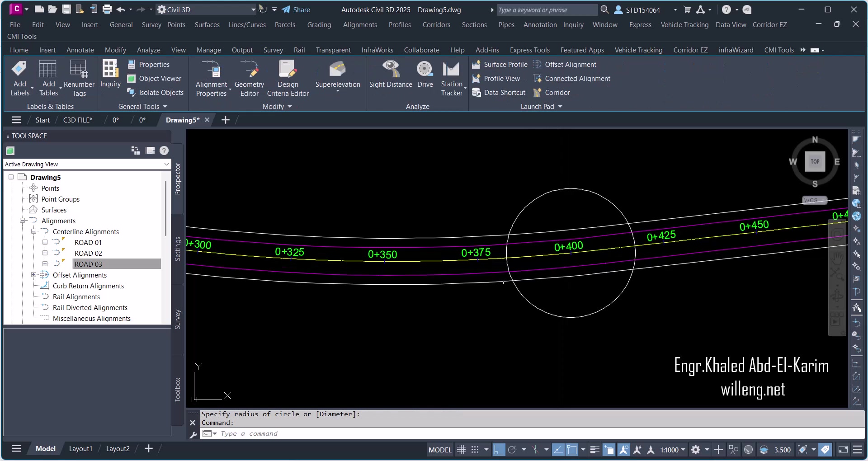Screen dimensions: 868x461
Task: Click the Toolspace tree vertical scrollbar
Action: 166,208
